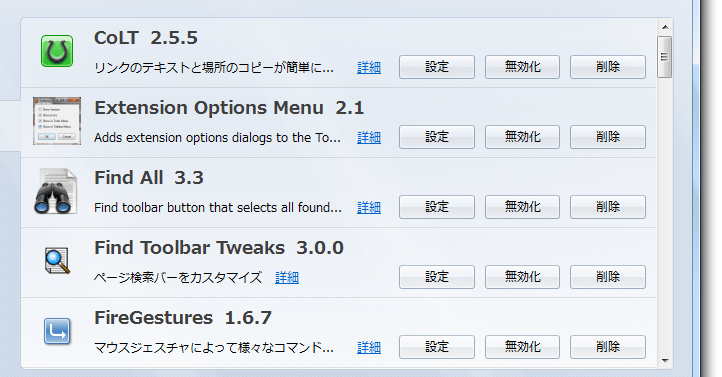Click the add-ons list scrollbar thumb
This screenshot has height=377, width=722.
[664, 57]
